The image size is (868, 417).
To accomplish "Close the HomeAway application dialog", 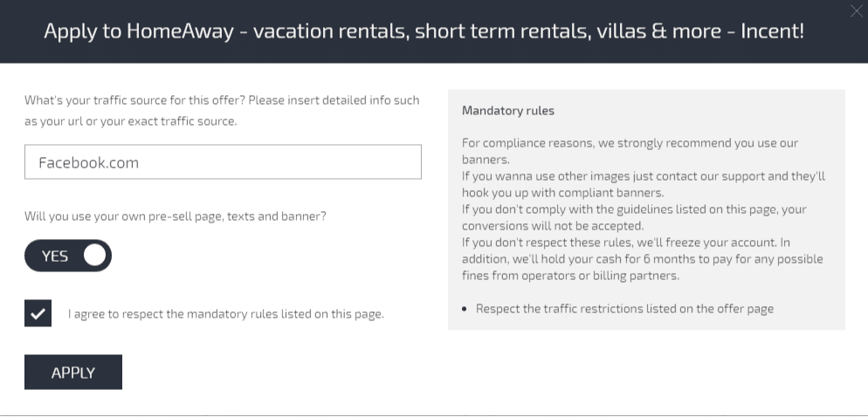I will pyautogui.click(x=856, y=11).
